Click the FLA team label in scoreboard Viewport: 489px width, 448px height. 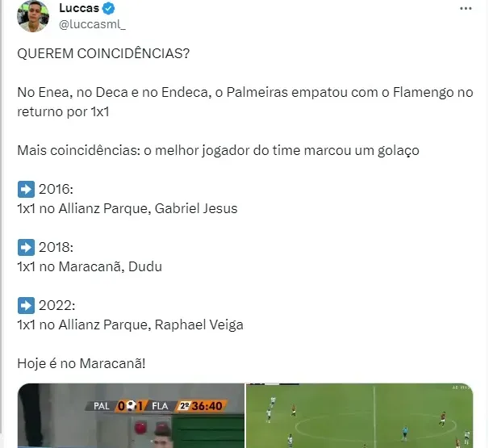click(160, 406)
